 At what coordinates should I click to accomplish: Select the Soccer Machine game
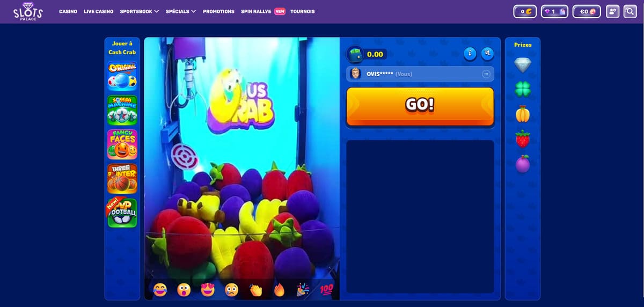pos(122,110)
